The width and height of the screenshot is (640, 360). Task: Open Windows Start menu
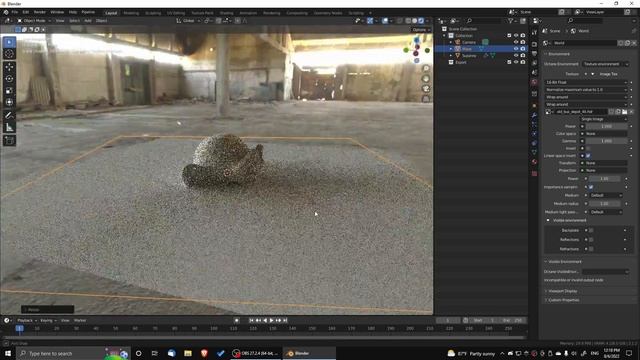[8, 353]
